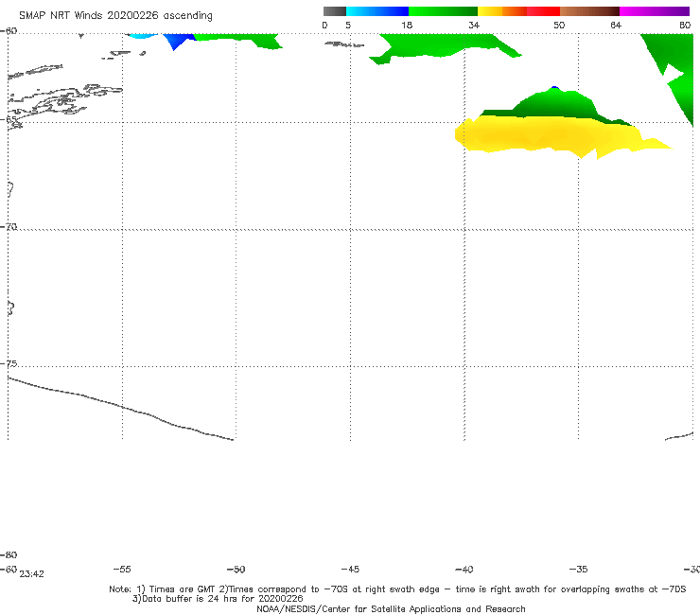Click the latitude label '-80'

tap(9, 554)
